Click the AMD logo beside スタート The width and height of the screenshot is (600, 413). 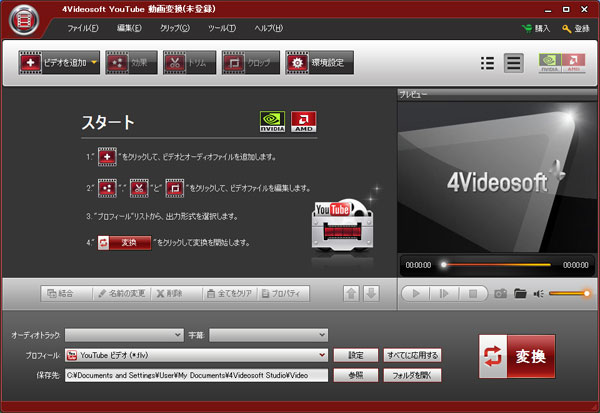coord(304,122)
